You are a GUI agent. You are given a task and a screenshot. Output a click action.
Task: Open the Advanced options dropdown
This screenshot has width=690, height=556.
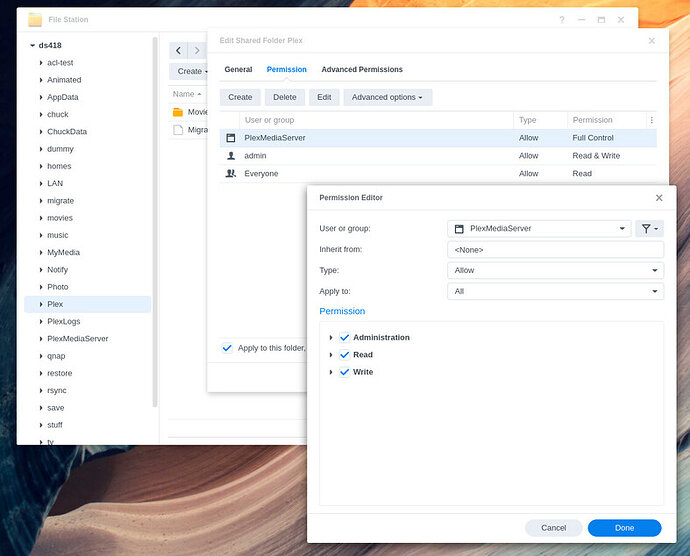pos(387,97)
